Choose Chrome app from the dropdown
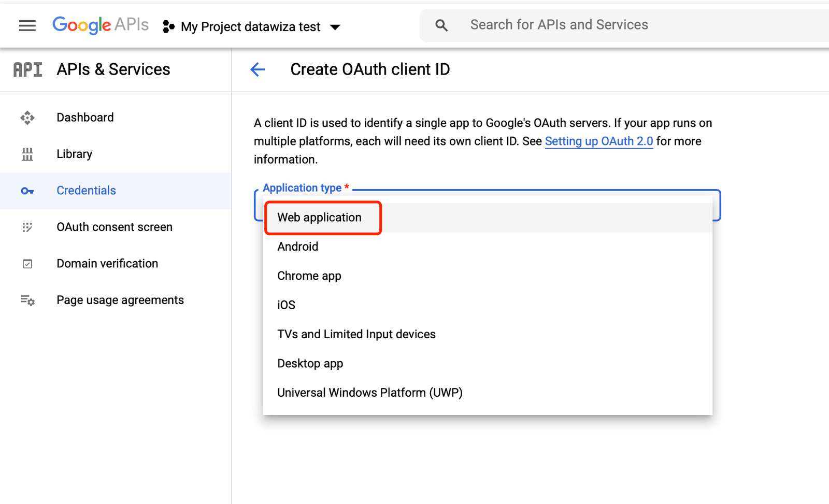The height and width of the screenshot is (504, 829). 488,276
